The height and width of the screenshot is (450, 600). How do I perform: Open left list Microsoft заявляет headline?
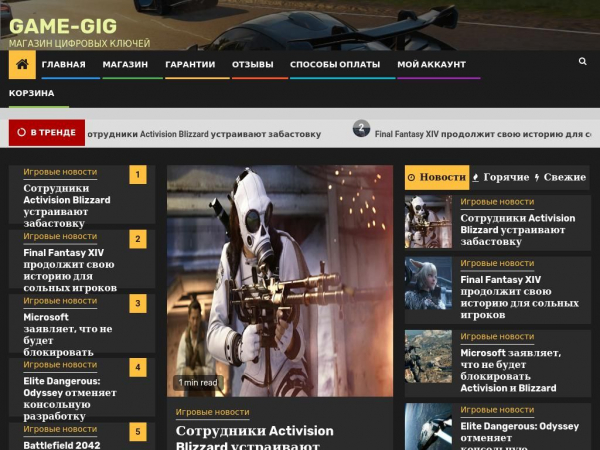pos(68,335)
